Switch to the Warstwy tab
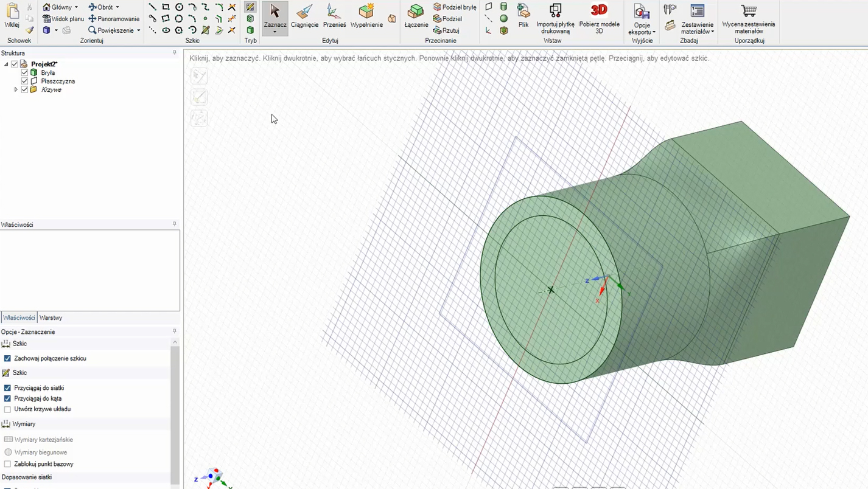Image resolution: width=868 pixels, height=489 pixels. coord(51,317)
